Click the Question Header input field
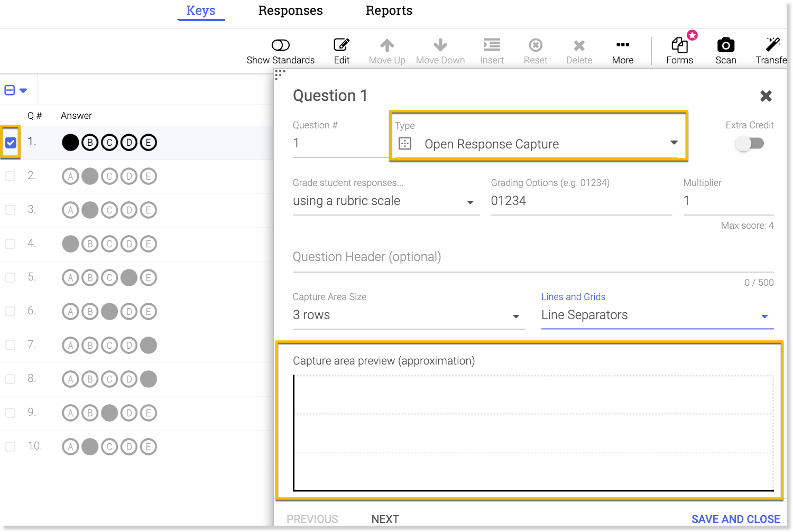The image size is (793, 532). [x=533, y=257]
